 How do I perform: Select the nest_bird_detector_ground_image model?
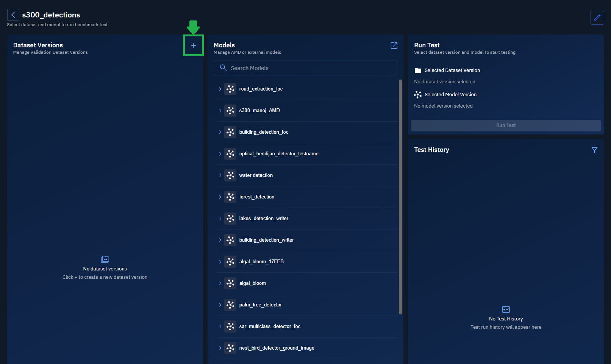[277, 348]
